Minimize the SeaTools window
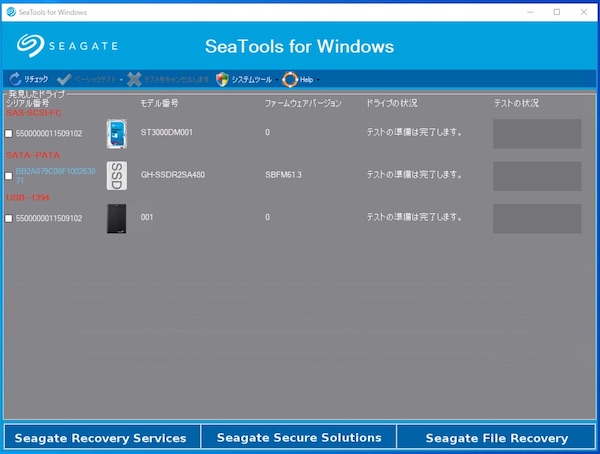The image size is (600, 454). pyautogui.click(x=530, y=12)
